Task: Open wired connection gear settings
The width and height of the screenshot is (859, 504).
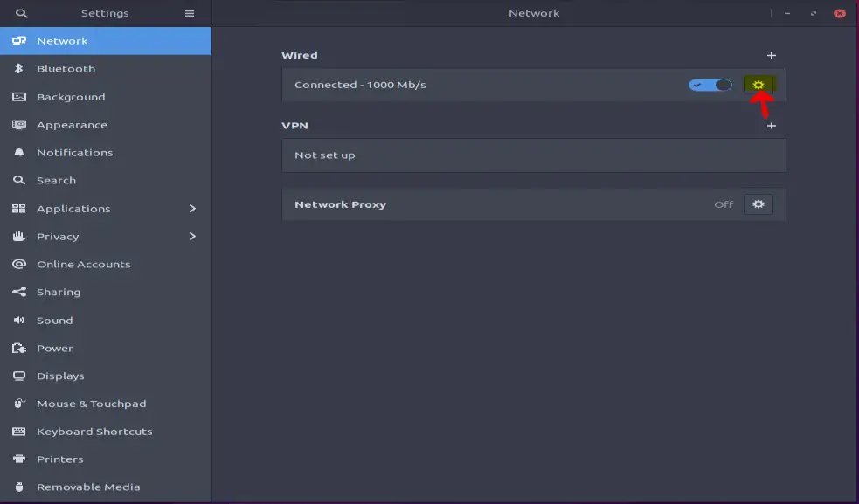Action: (x=759, y=85)
